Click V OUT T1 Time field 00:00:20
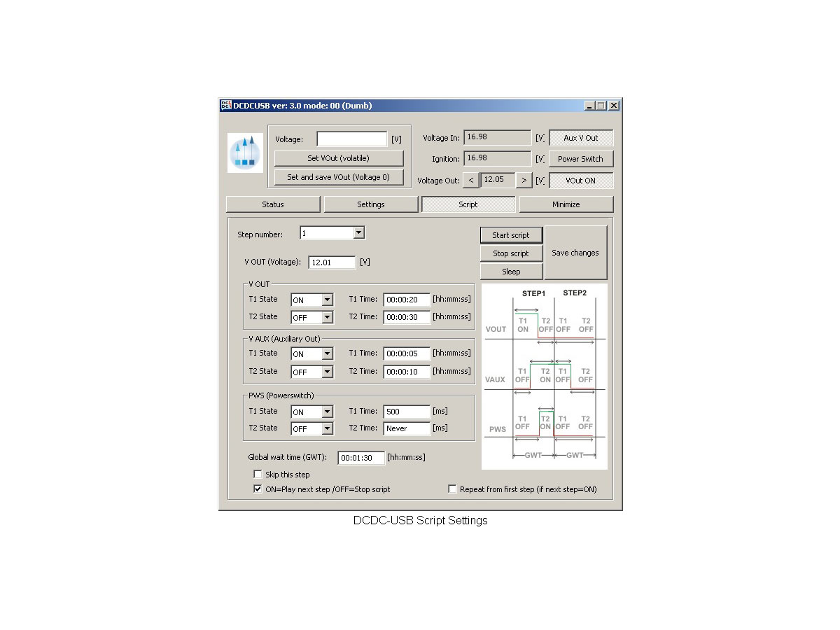Viewport: 840px width, 630px height. [x=407, y=300]
